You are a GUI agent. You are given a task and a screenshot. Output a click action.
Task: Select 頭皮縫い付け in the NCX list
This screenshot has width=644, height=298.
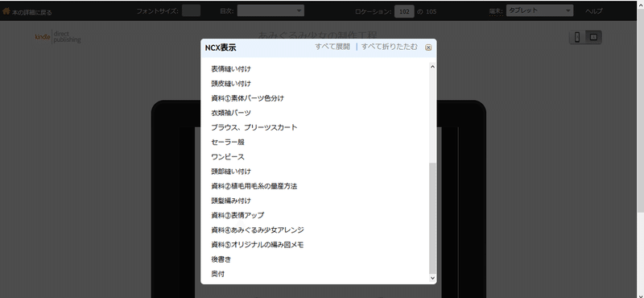(231, 84)
